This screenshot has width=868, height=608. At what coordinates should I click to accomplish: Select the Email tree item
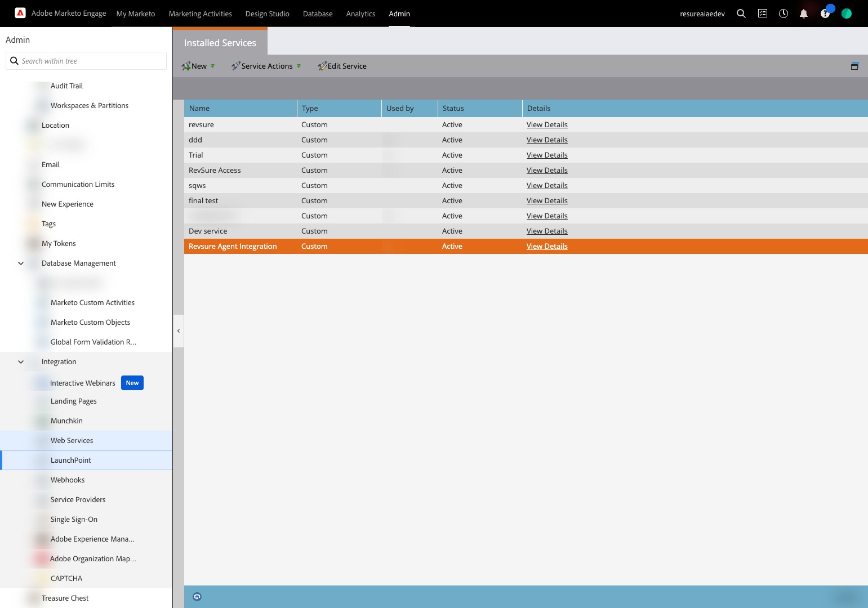51,164
